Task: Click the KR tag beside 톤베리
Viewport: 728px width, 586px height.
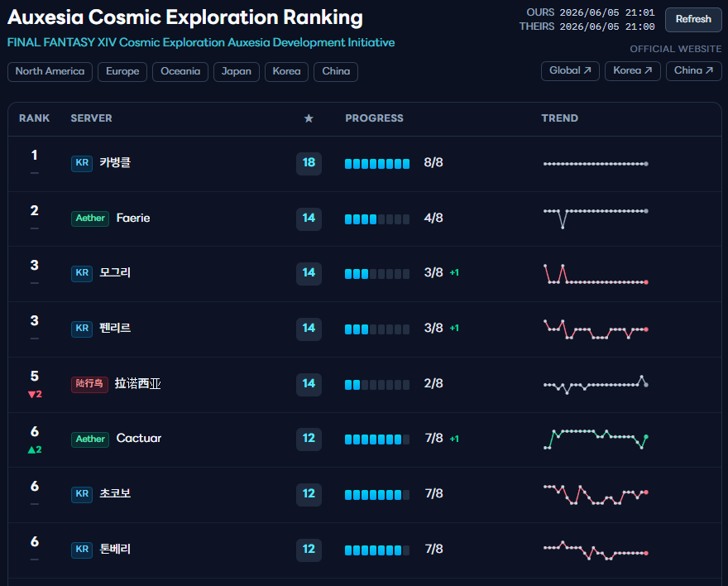Action: pos(82,550)
